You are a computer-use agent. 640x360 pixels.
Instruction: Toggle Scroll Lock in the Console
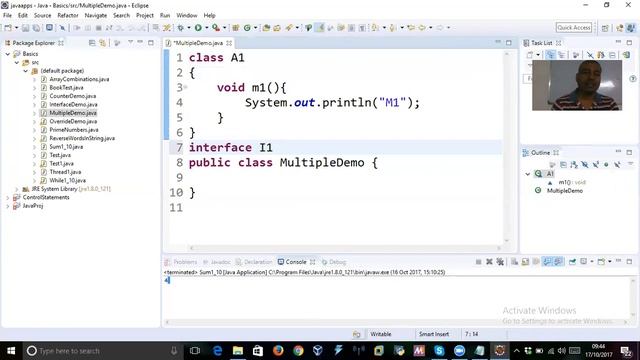tap(525, 262)
